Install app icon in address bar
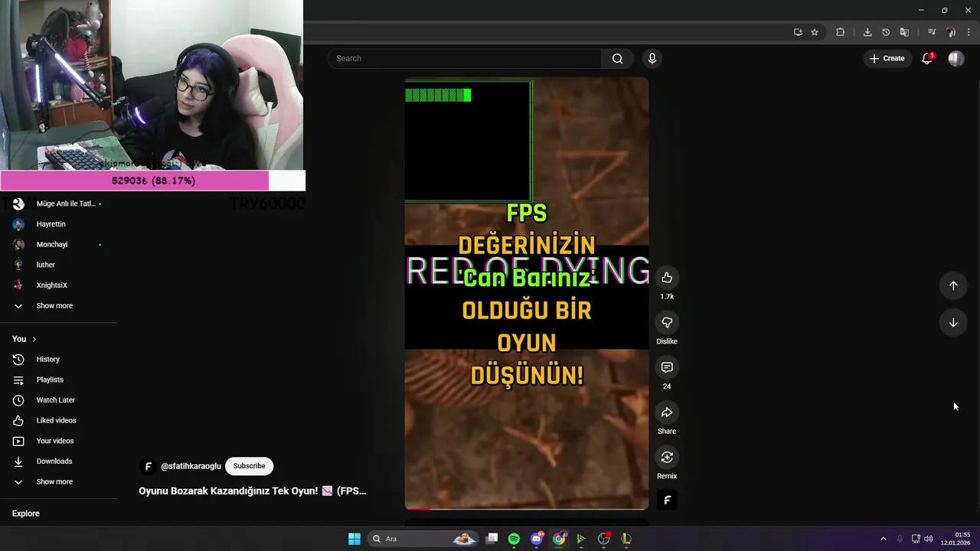This screenshot has width=980, height=551. click(x=798, y=32)
